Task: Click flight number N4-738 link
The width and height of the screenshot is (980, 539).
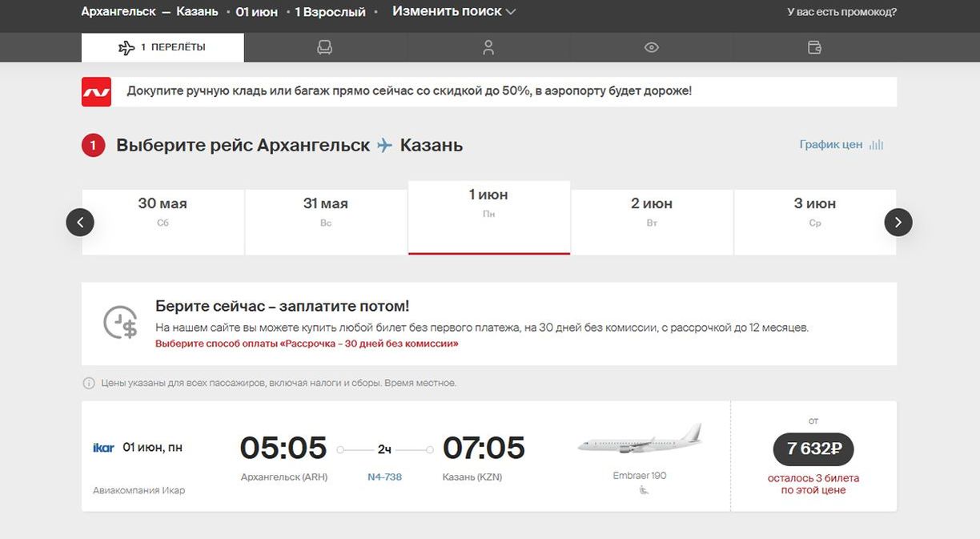Action: [x=384, y=477]
